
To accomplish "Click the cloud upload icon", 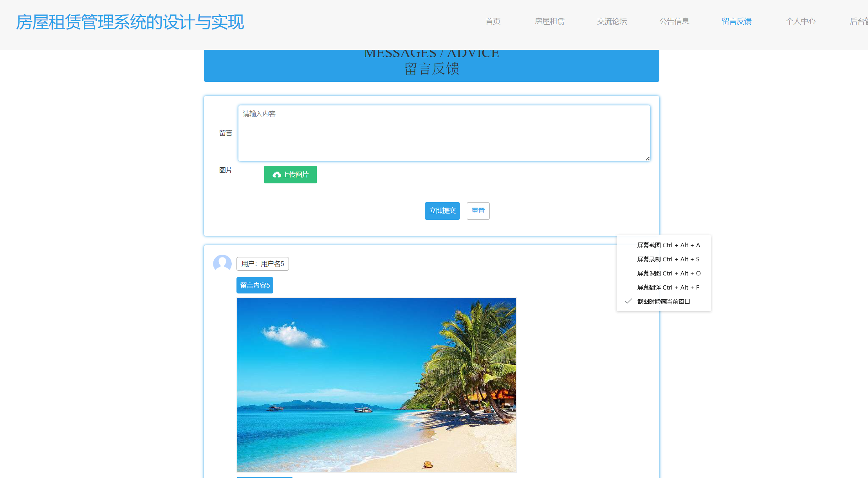I will [x=276, y=175].
